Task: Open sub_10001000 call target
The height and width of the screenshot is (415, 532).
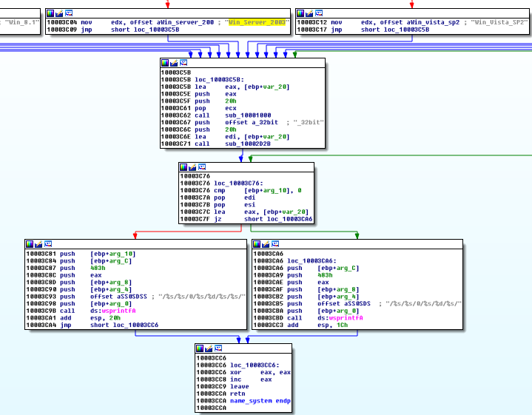Action: click(x=248, y=115)
